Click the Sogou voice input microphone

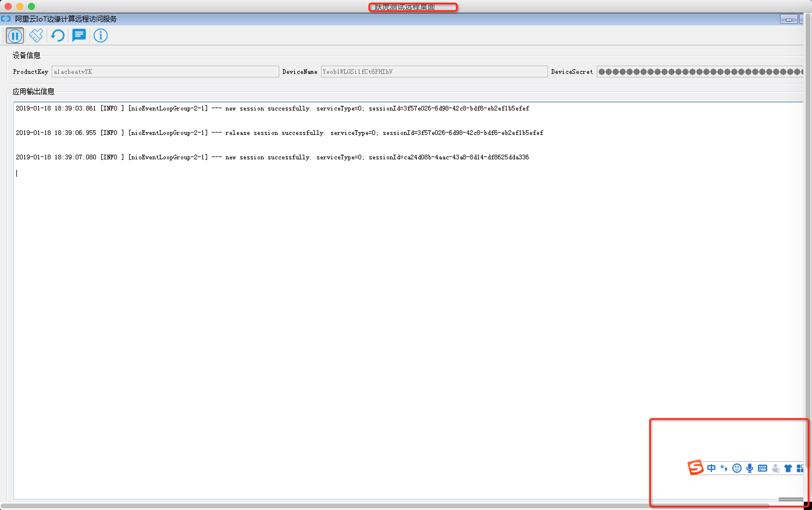point(749,468)
